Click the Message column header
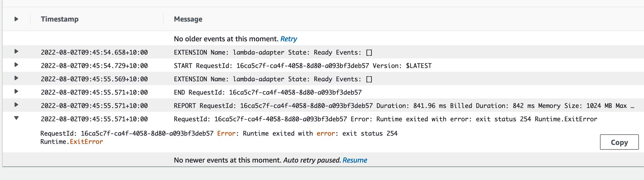Image resolution: width=644 pixels, height=180 pixels. (x=188, y=19)
